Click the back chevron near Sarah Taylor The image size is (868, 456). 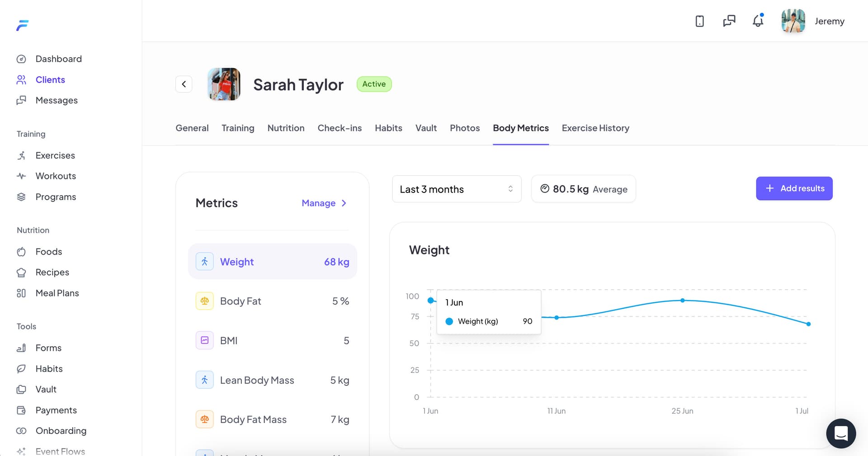pos(184,84)
